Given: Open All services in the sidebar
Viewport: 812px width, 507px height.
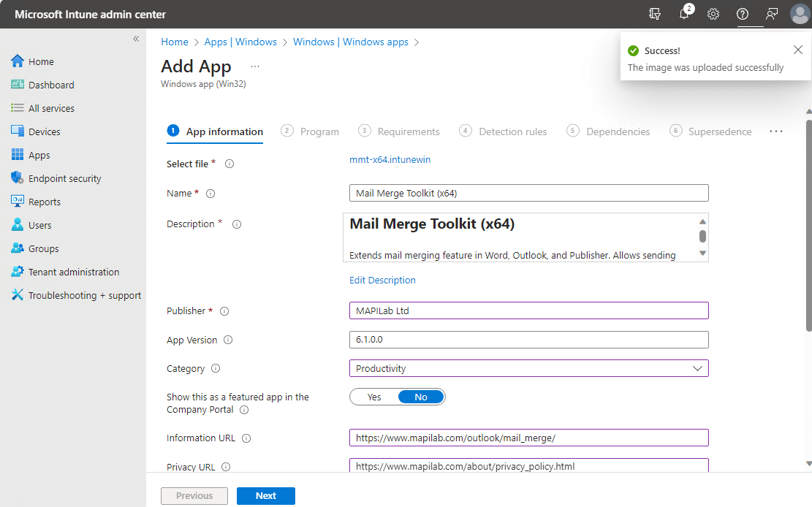Looking at the screenshot, I should pyautogui.click(x=42, y=108).
